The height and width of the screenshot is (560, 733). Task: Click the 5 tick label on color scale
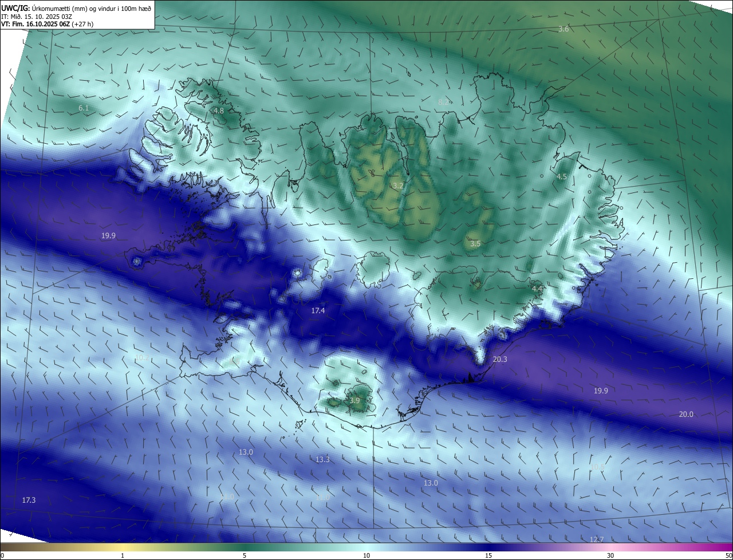[x=245, y=555]
